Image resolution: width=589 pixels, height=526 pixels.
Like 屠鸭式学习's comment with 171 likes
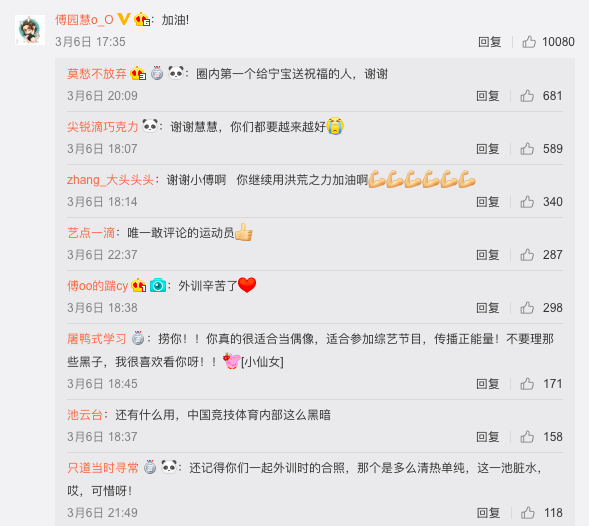(527, 384)
